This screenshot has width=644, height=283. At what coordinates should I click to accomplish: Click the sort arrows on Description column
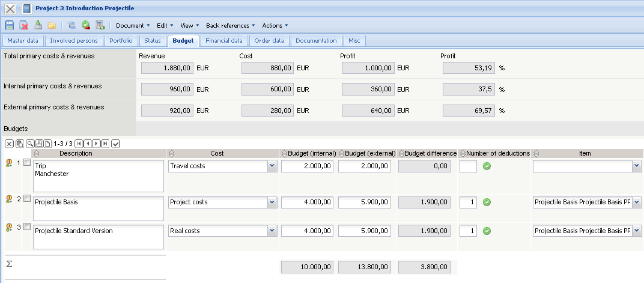36,154
